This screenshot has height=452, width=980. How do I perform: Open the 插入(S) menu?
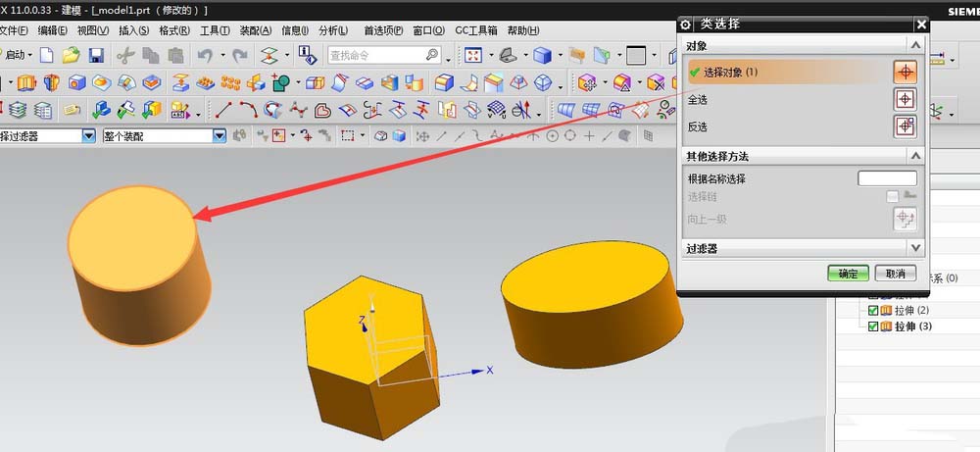pos(133,30)
